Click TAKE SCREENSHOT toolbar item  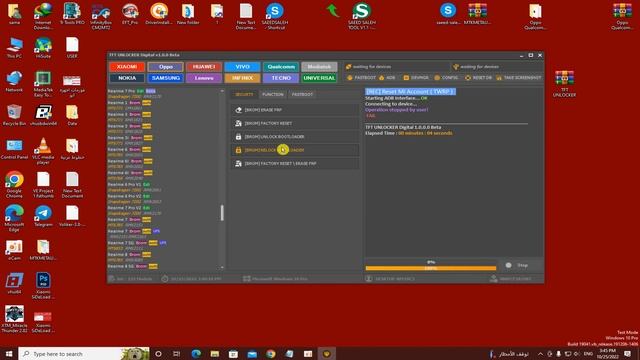click(518, 78)
